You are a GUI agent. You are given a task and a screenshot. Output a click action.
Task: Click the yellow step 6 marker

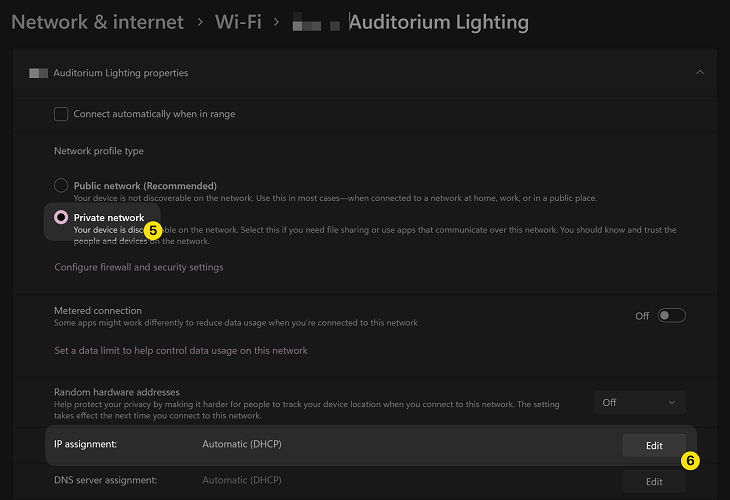point(689,461)
